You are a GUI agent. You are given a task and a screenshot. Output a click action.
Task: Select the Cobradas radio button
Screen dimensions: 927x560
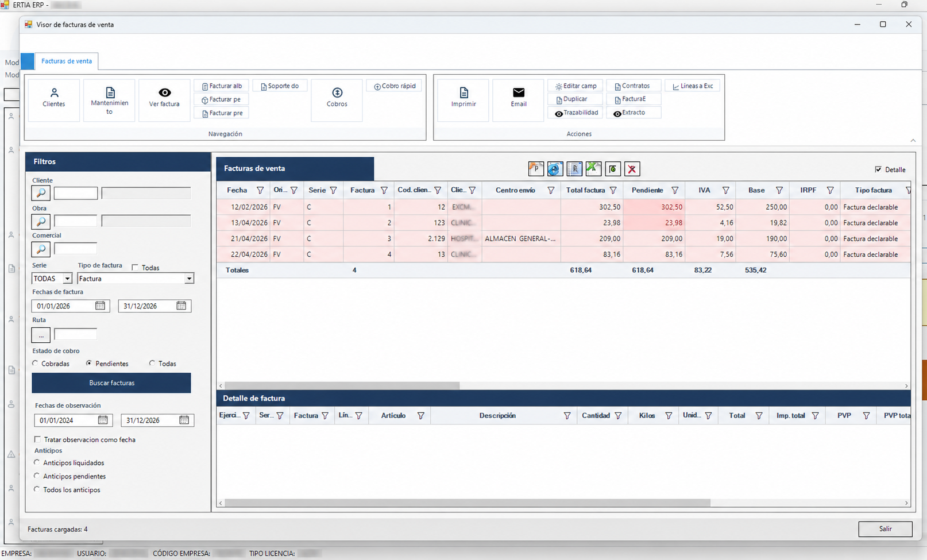(36, 363)
